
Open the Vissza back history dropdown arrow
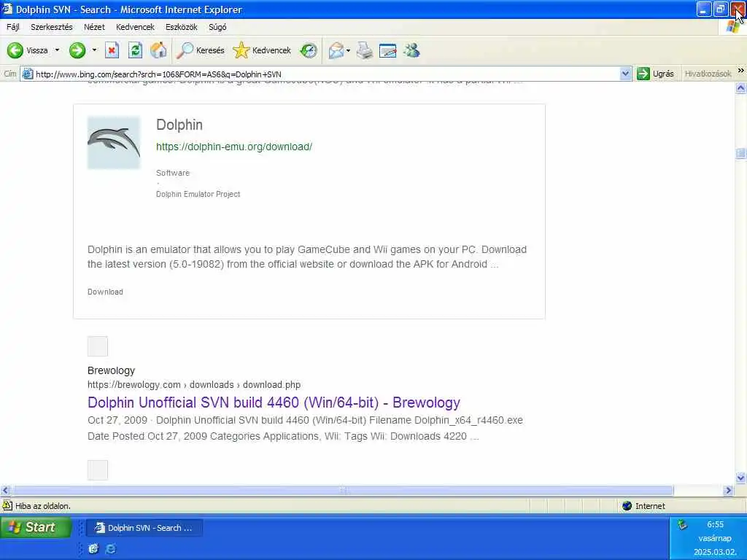[x=57, y=50]
